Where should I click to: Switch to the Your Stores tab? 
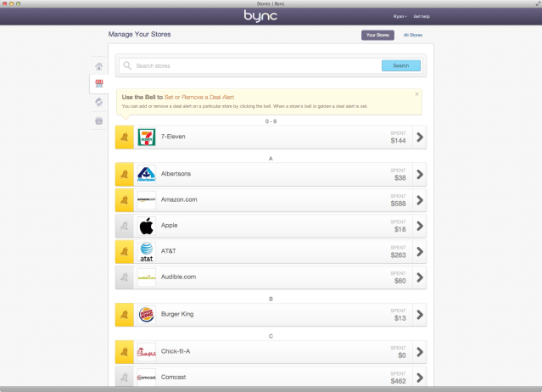click(x=377, y=35)
